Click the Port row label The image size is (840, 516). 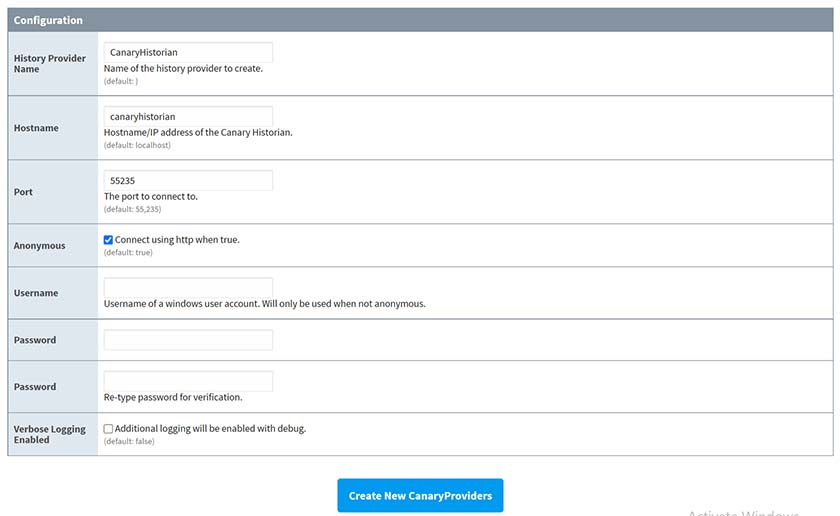(x=23, y=192)
